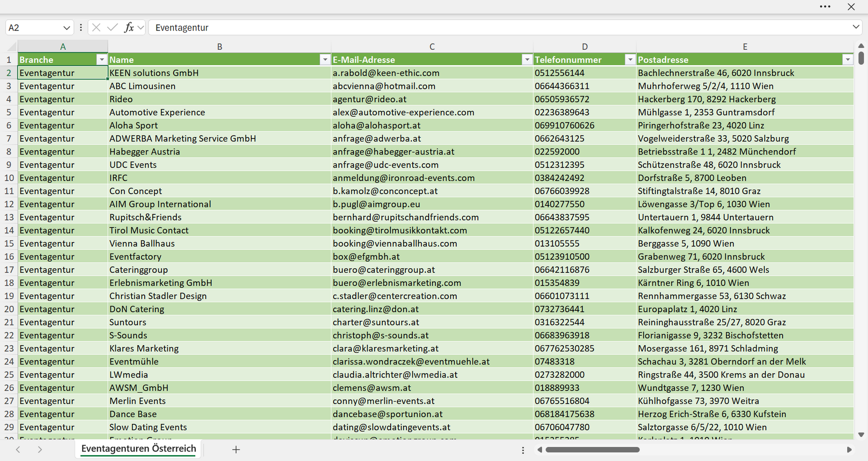Select cell c.stadler@centercreation.com
The width and height of the screenshot is (868, 461).
pyautogui.click(x=432, y=296)
